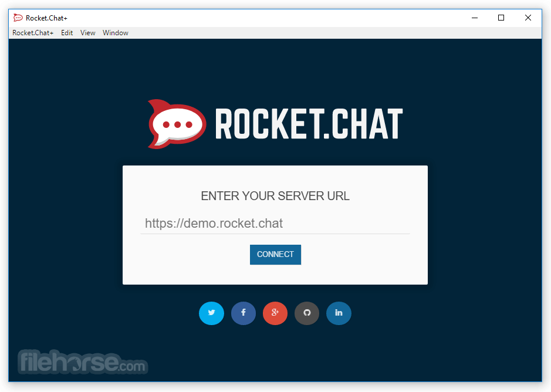The height and width of the screenshot is (392, 551).
Task: Minimize the Rocket.Chat+ window
Action: (x=475, y=18)
